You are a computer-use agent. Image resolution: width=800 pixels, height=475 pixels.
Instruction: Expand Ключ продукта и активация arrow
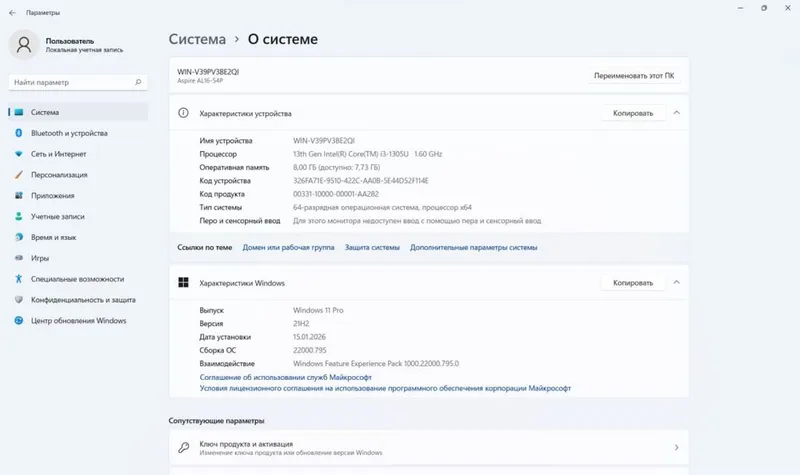coord(677,447)
